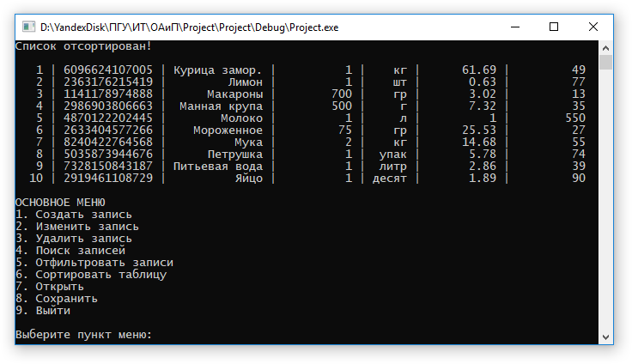Click product name 'Мороженное'
Screen dimensions: 632x364
tap(228, 130)
